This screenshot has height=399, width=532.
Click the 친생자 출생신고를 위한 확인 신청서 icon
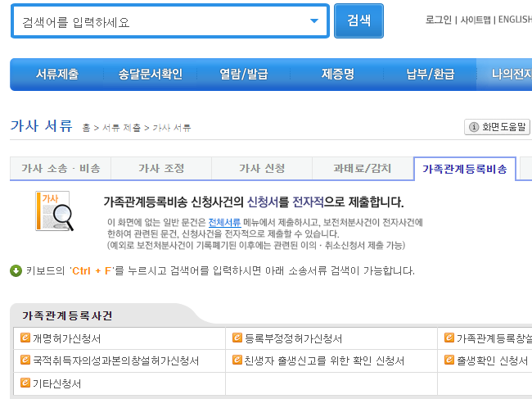tap(237, 360)
